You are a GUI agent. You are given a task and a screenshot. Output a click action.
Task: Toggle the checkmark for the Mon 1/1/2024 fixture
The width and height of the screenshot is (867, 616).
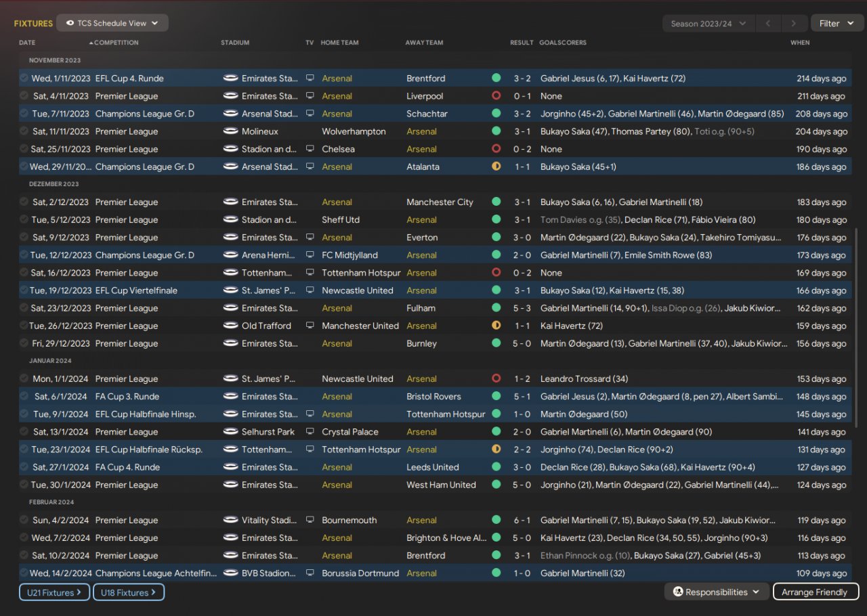tap(24, 379)
